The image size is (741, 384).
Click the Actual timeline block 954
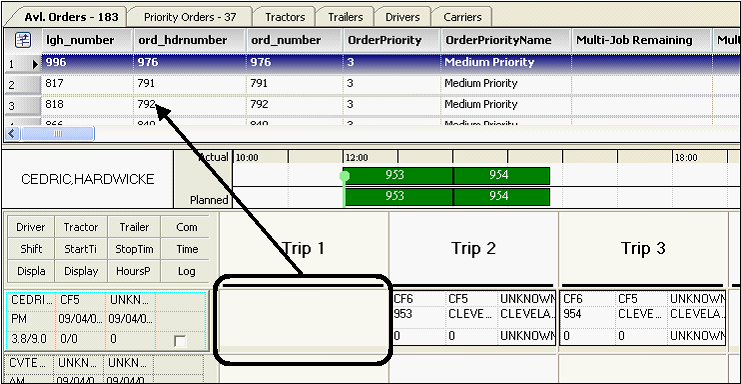click(x=501, y=175)
